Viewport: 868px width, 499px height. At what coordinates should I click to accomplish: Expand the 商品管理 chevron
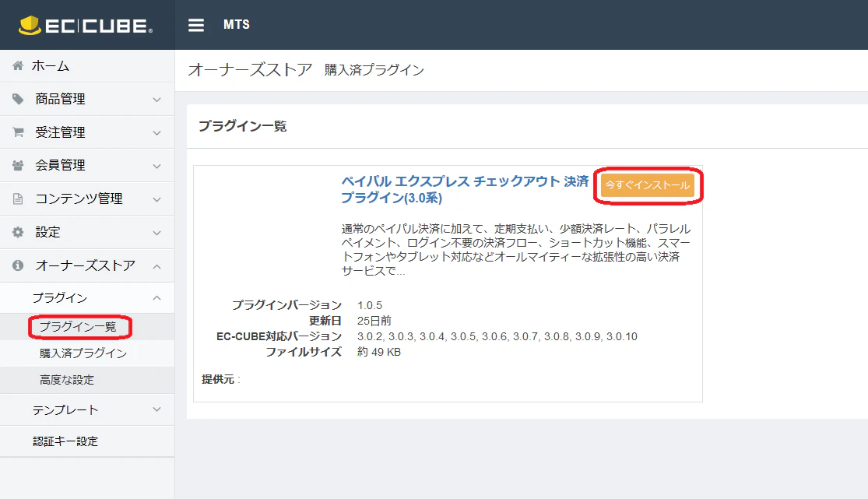click(x=156, y=100)
